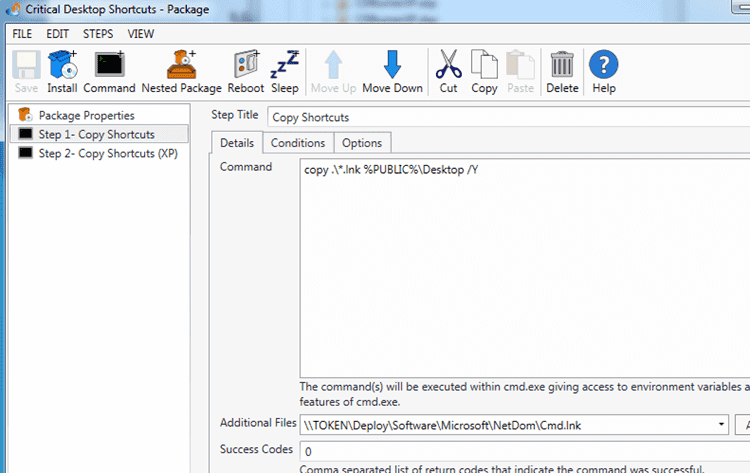The width and height of the screenshot is (750, 473).
Task: Click into the Step Title field
Action: click(508, 117)
